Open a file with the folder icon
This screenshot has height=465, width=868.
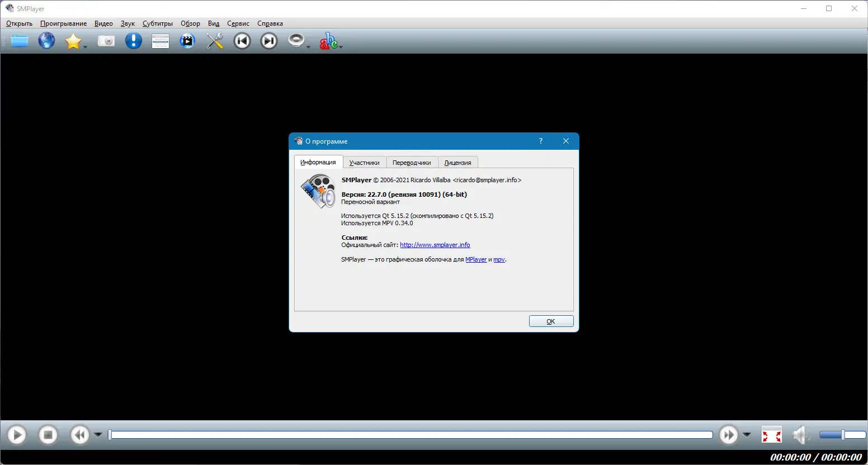20,40
